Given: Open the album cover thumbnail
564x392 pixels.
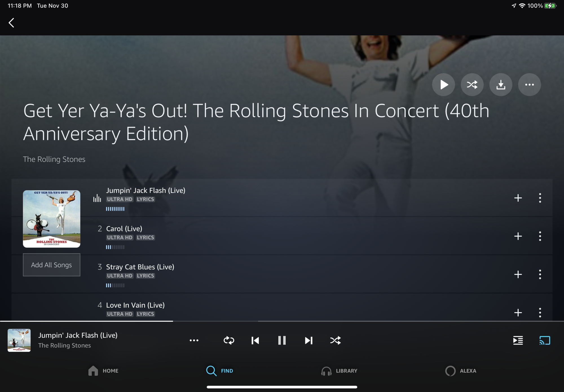Looking at the screenshot, I should point(52,219).
